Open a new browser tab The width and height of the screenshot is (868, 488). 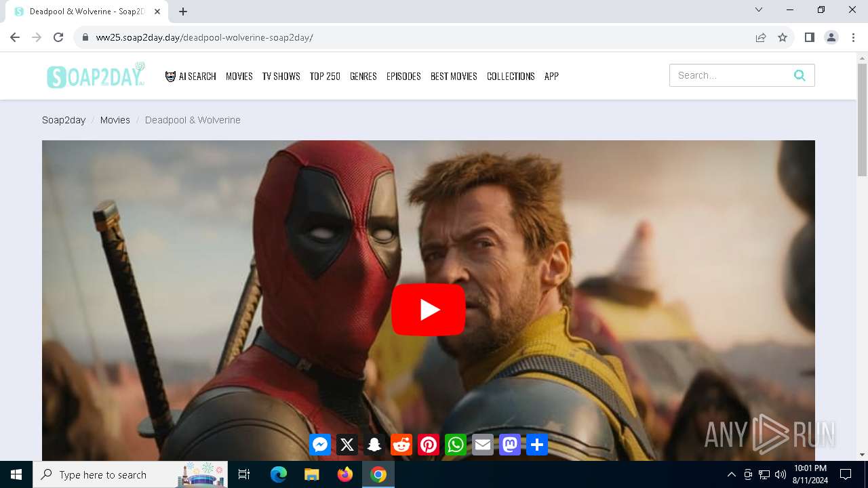point(183,11)
